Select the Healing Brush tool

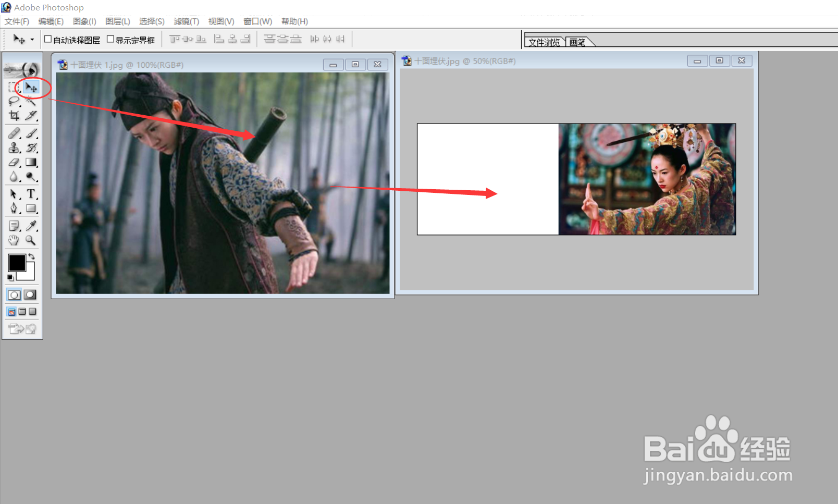(x=14, y=133)
